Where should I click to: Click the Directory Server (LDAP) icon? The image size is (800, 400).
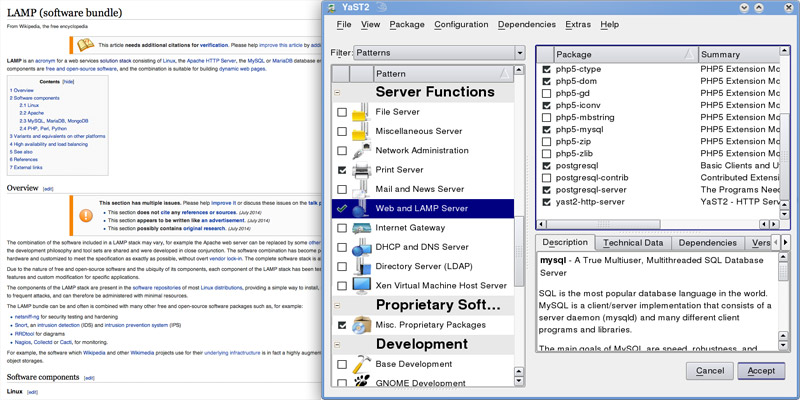pyautogui.click(x=361, y=267)
